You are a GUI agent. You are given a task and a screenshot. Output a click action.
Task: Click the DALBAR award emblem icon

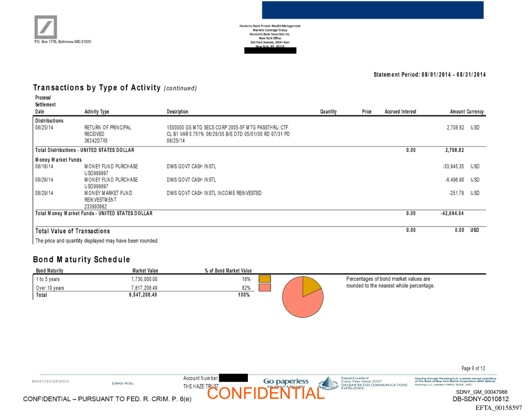pos(328,384)
